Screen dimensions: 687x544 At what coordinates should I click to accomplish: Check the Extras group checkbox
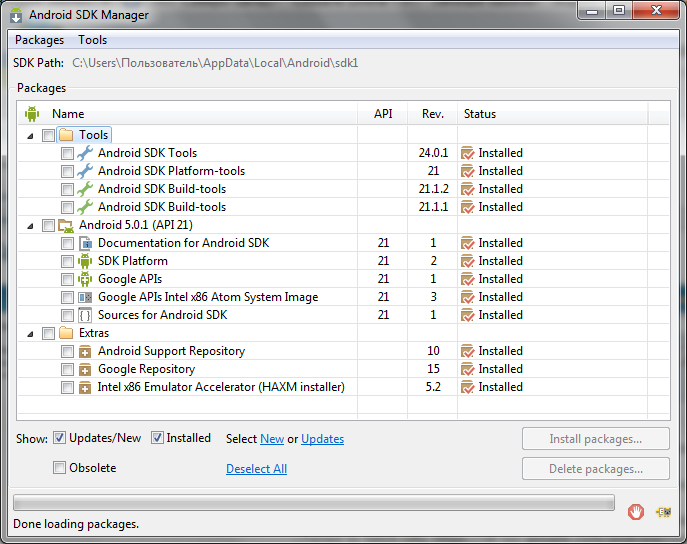point(48,334)
